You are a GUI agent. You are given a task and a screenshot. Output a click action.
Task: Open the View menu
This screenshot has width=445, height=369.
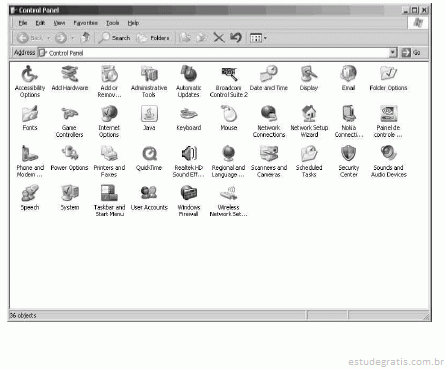click(59, 23)
